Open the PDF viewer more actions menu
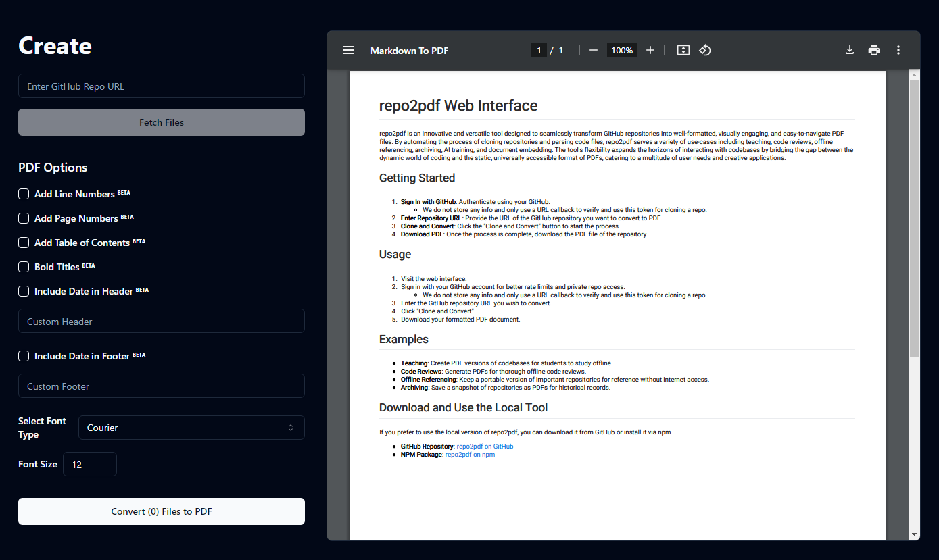The image size is (939, 560). (898, 50)
